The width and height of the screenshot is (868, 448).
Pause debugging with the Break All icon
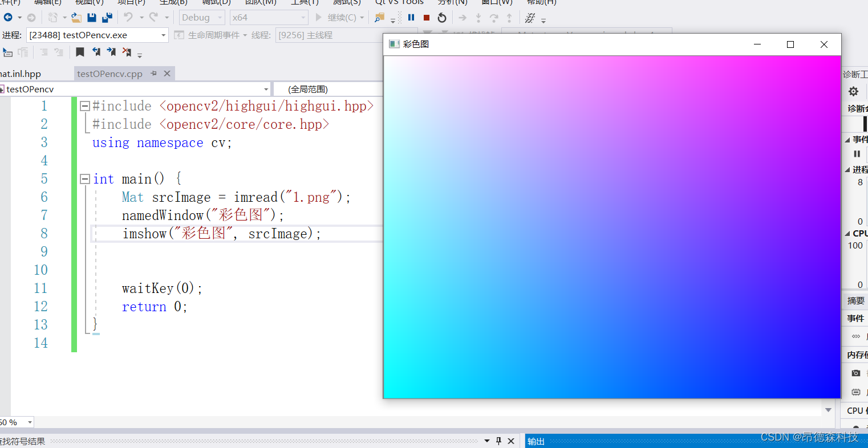411,18
